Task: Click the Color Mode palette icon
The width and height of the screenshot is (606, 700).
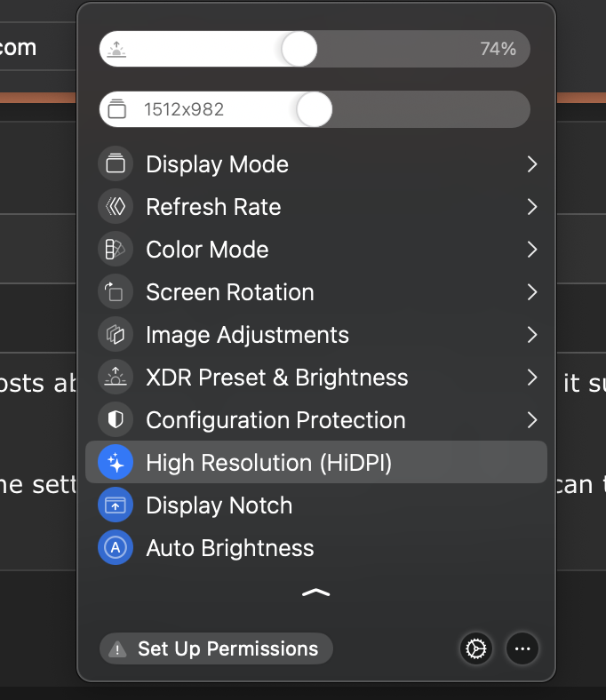Action: coord(116,250)
